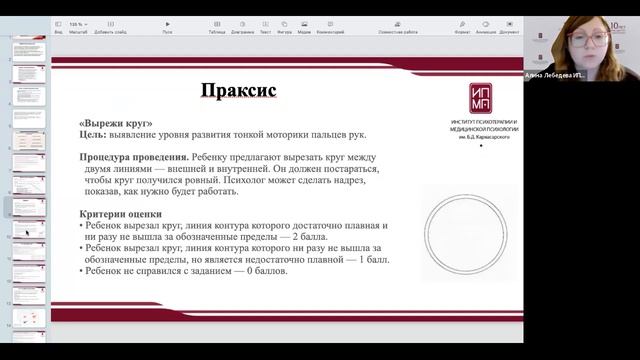
Task: Insert a table with Таблица icon
Action: pos(217,27)
